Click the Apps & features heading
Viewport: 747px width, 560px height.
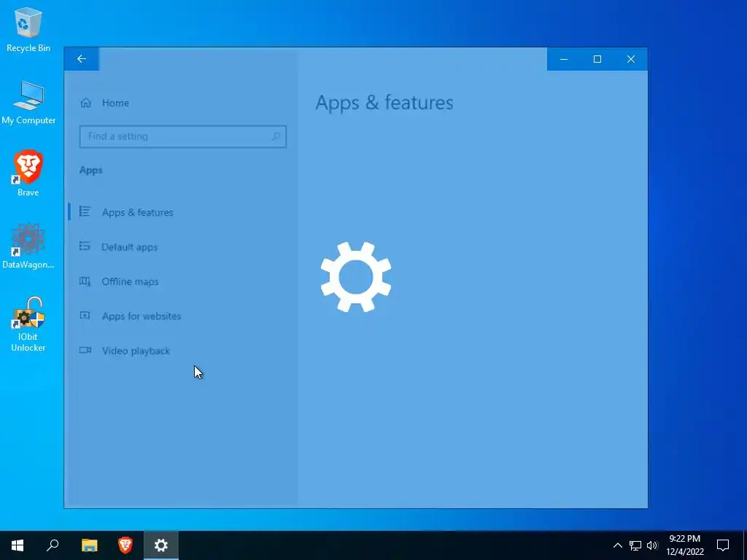click(384, 103)
